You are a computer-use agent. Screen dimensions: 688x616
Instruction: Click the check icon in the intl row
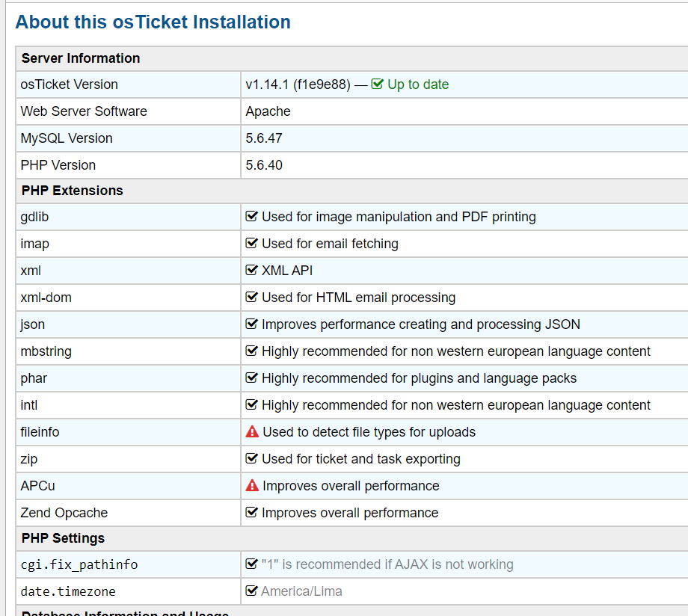(251, 404)
